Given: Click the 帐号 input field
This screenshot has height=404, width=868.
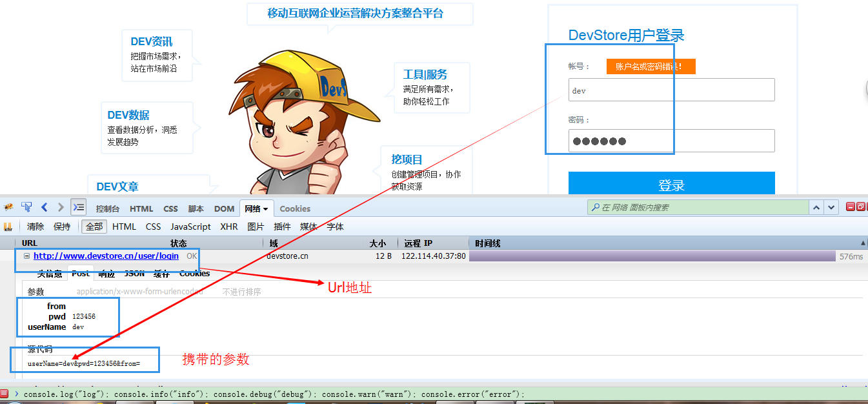Looking at the screenshot, I should [671, 90].
